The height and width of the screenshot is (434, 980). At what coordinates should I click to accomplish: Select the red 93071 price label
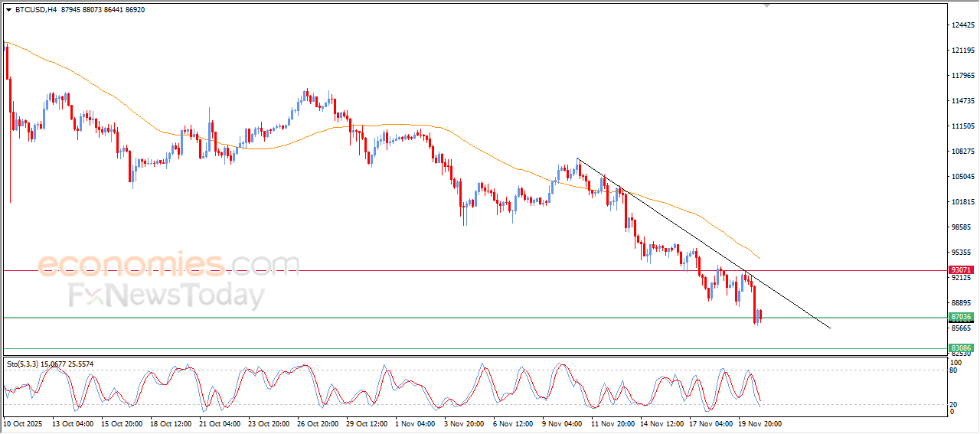pyautogui.click(x=961, y=270)
